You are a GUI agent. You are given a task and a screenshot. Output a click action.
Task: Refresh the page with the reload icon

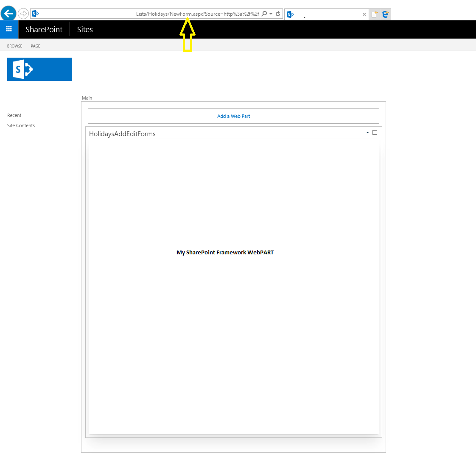point(278,14)
